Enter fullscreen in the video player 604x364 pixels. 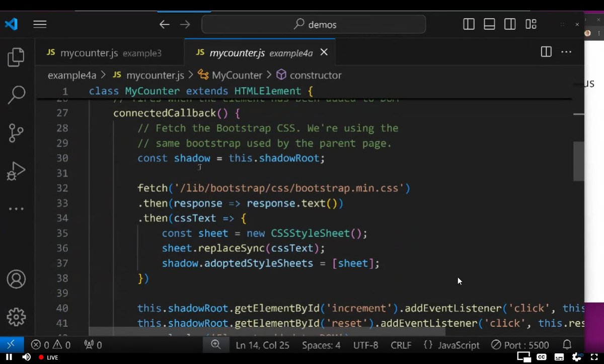[594, 357]
